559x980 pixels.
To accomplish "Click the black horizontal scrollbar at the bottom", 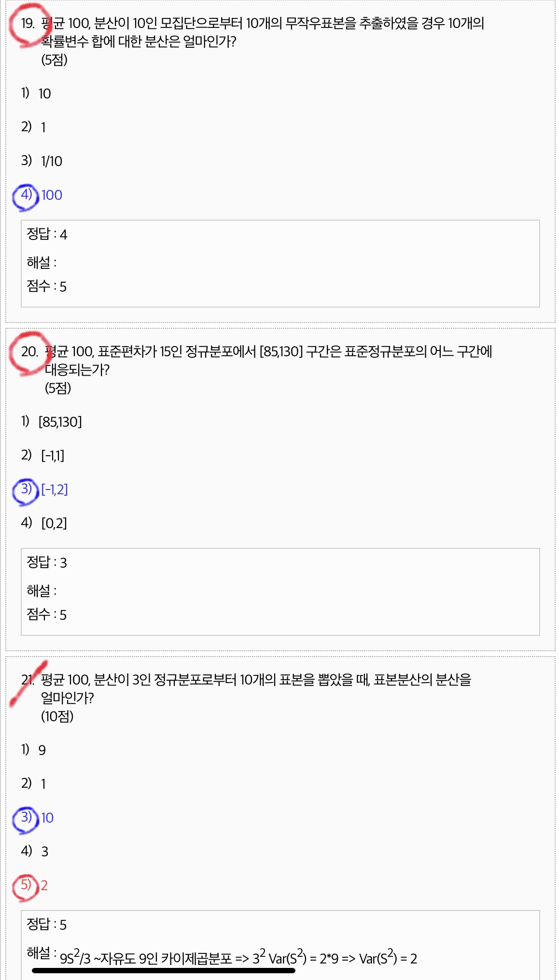I will pyautogui.click(x=163, y=970).
